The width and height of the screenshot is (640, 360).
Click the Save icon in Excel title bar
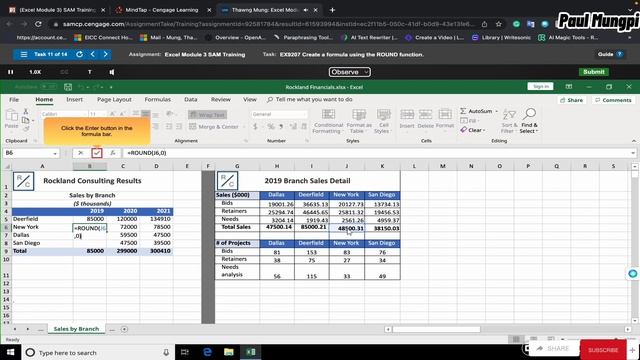click(68, 87)
